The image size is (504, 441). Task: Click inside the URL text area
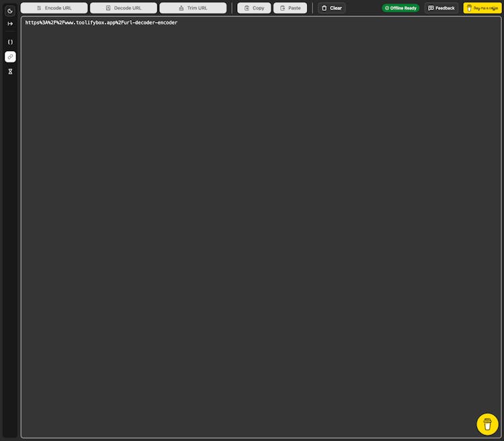click(x=262, y=229)
